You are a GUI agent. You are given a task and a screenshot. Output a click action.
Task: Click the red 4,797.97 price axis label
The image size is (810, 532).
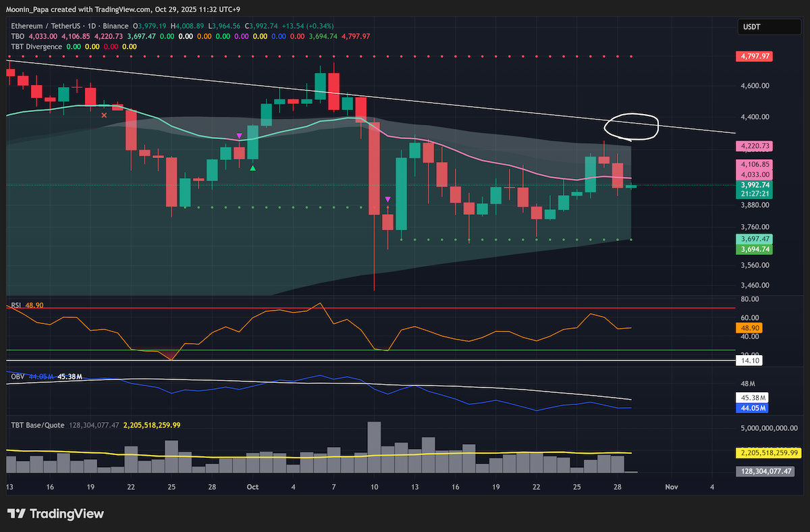coord(753,56)
